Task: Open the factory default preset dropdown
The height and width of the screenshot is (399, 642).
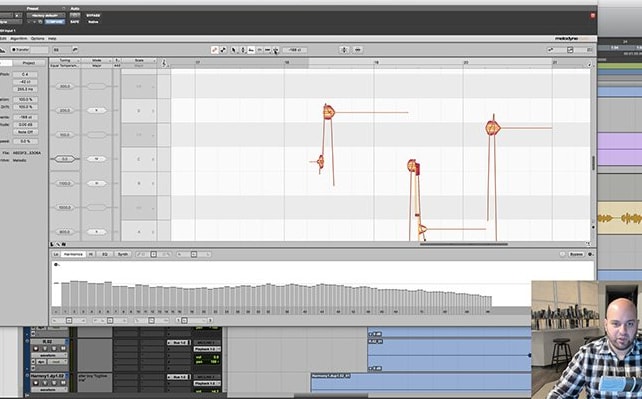Action: [46, 16]
